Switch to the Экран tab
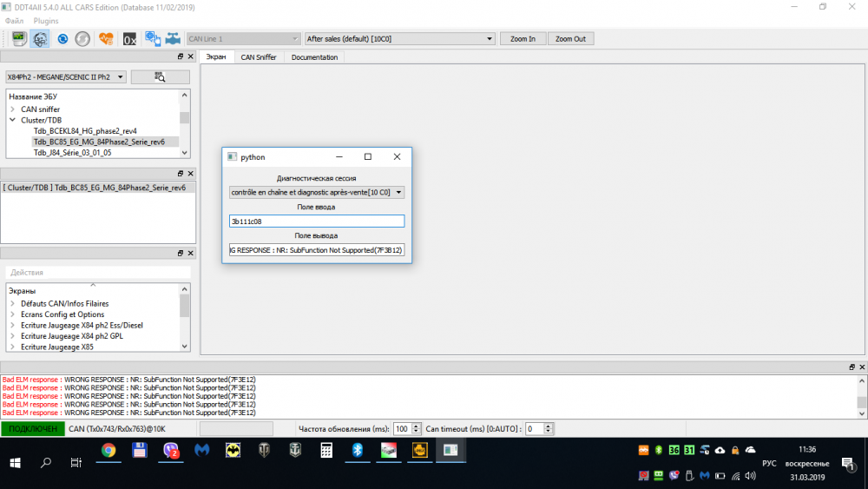Image resolution: width=868 pixels, height=489 pixels. coord(216,57)
